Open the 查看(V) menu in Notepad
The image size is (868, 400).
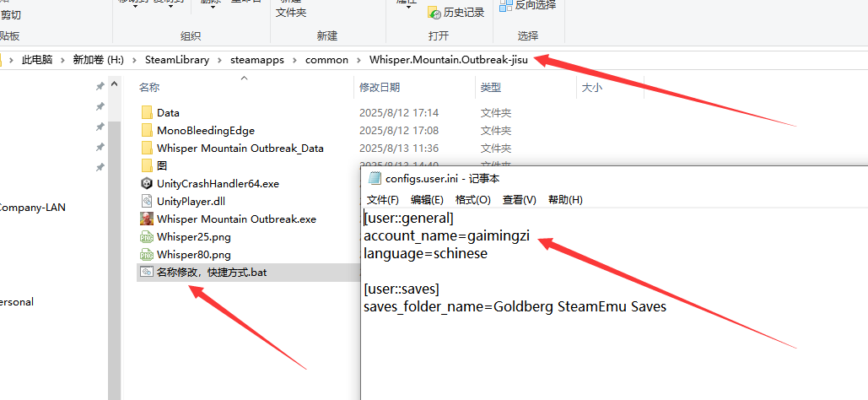coord(519,200)
